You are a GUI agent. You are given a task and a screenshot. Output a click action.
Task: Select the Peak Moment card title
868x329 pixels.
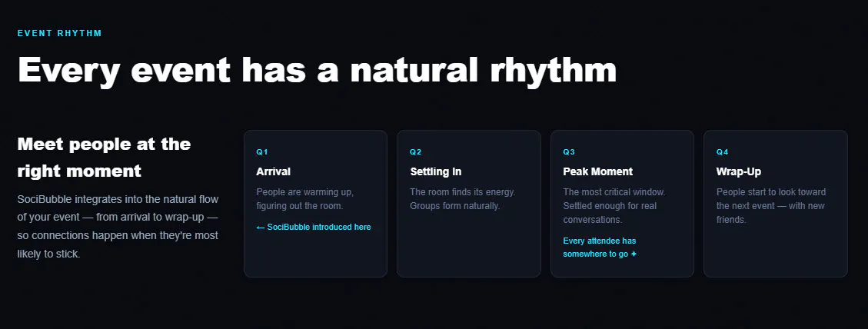pos(598,171)
